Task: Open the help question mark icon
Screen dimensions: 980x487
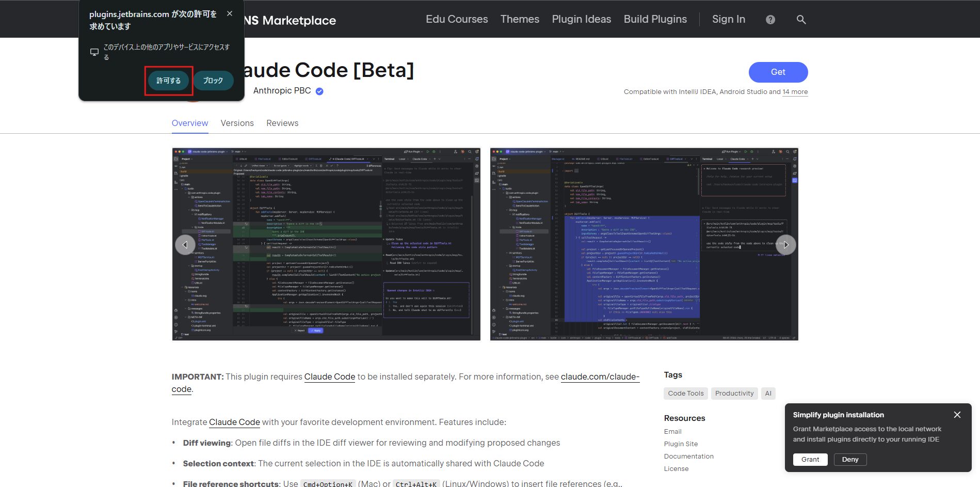Action: (x=770, y=20)
